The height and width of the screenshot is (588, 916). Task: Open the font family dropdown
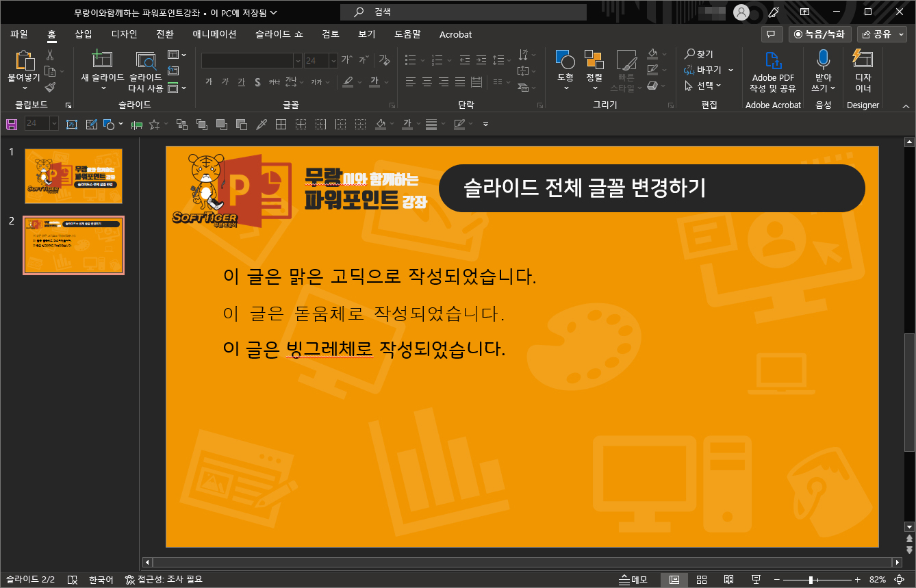pos(298,61)
